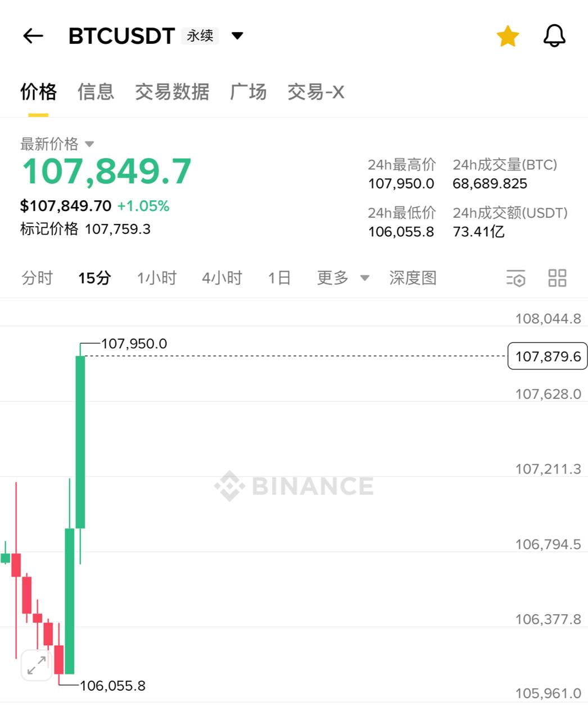The width and height of the screenshot is (588, 720).
Task: Expand the 最新价格 price type dropdown
Action: (89, 144)
